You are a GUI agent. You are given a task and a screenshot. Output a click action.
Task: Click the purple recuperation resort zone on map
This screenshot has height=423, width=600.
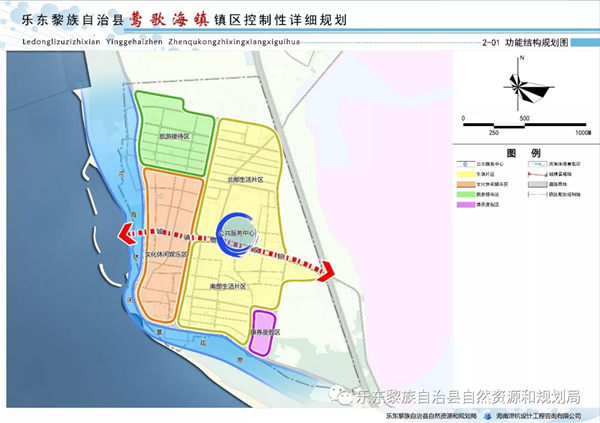tap(262, 333)
